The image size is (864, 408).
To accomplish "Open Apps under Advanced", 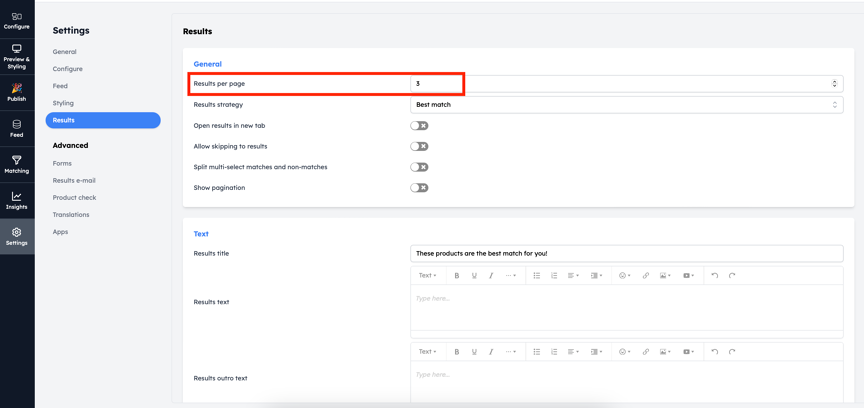I will click(61, 232).
